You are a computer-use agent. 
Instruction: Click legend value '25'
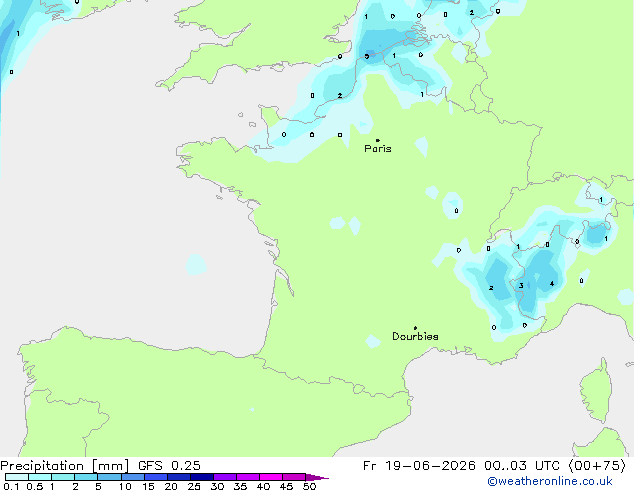pos(194,486)
